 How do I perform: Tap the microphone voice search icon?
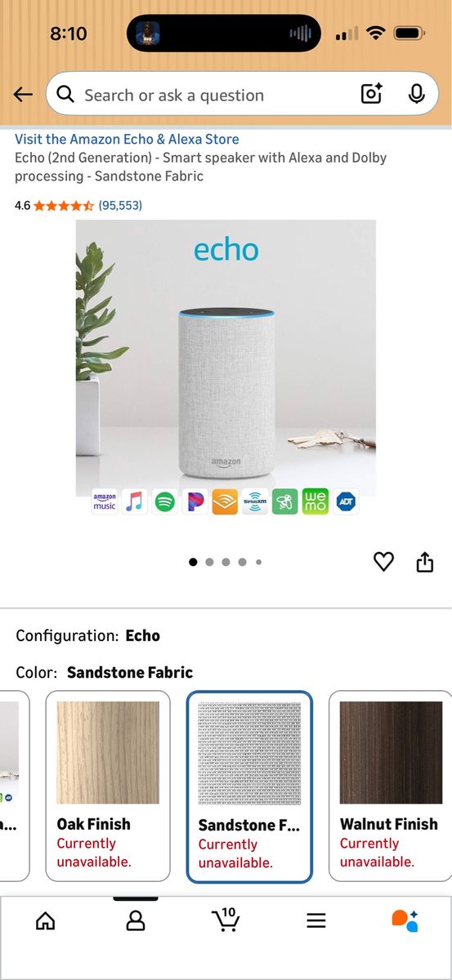click(x=417, y=95)
